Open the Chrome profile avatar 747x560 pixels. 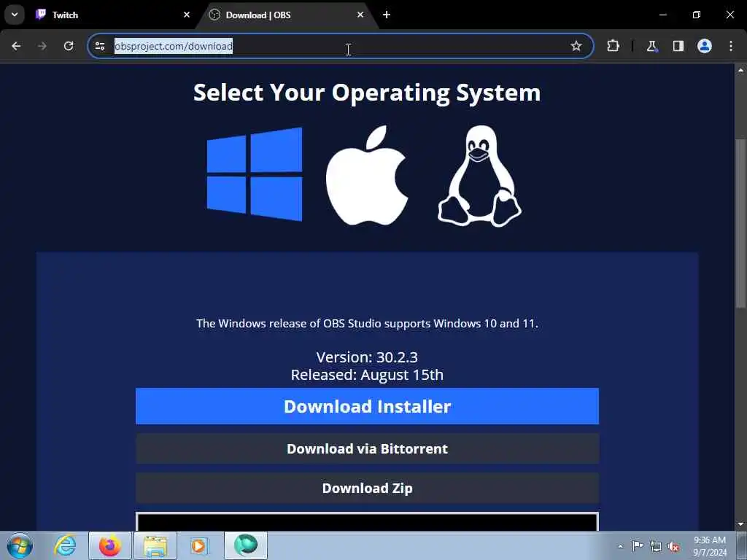point(705,46)
